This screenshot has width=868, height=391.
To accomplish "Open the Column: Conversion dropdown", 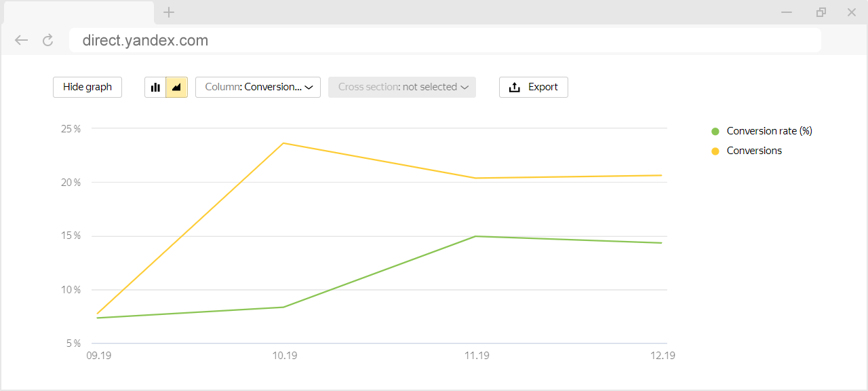I will pyautogui.click(x=258, y=87).
